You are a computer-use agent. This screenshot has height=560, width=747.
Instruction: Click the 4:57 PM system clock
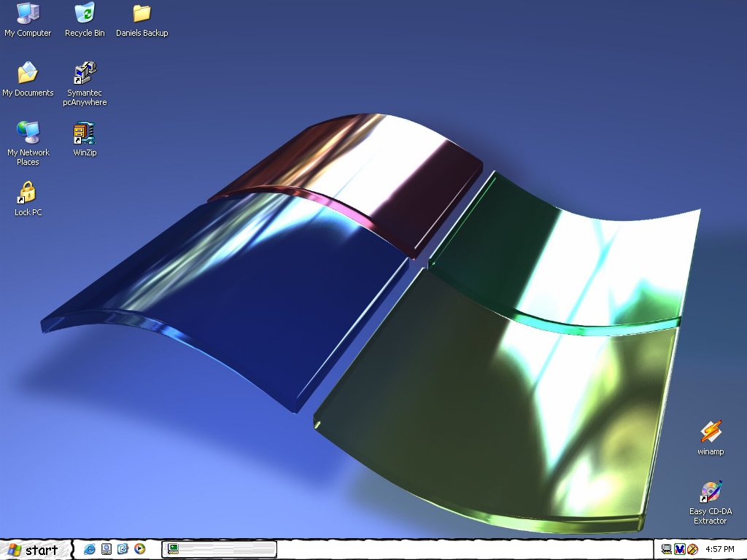click(x=720, y=549)
